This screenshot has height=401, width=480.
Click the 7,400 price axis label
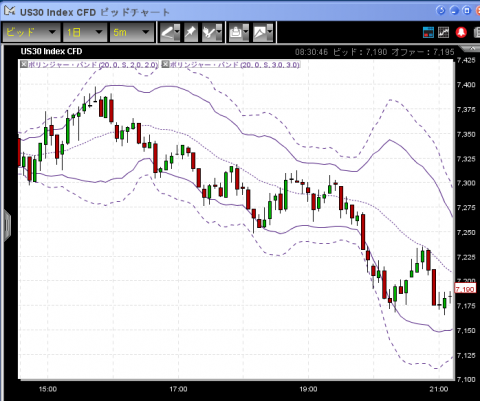coord(466,85)
